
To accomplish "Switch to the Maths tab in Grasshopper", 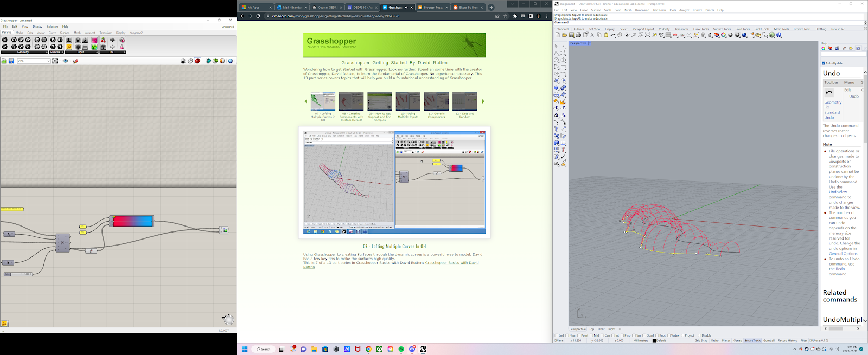I will 20,33.
